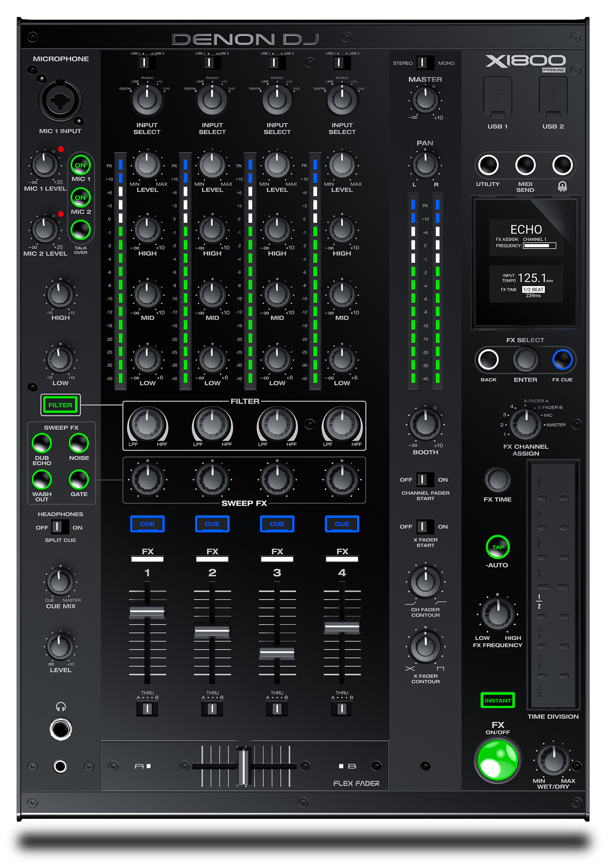Click the USB 2 port cover
Screen dimensions: 609x868
point(553,98)
